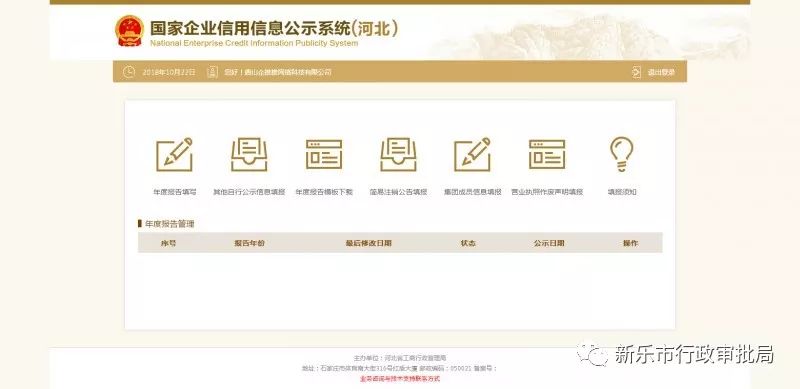Click the logout arrow icon
Image resolution: width=800 pixels, height=389 pixels.
pyautogui.click(x=636, y=72)
